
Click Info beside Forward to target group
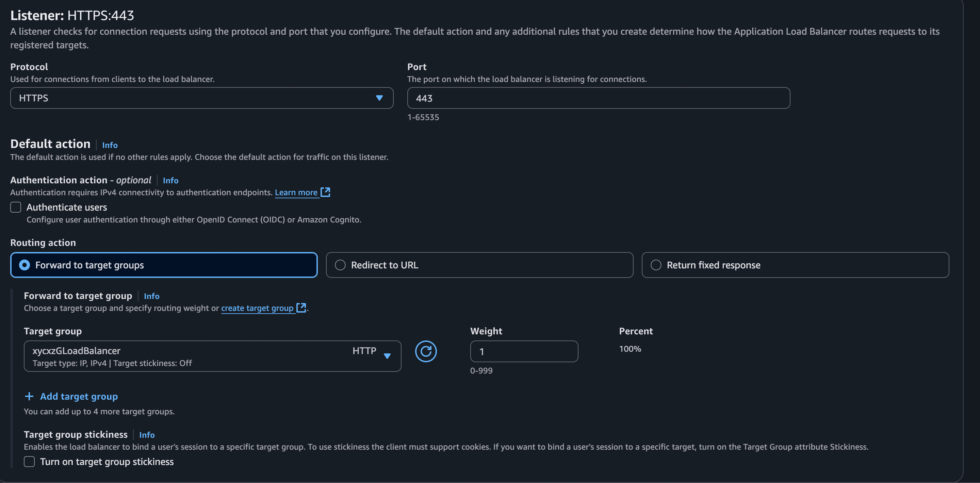coord(151,296)
